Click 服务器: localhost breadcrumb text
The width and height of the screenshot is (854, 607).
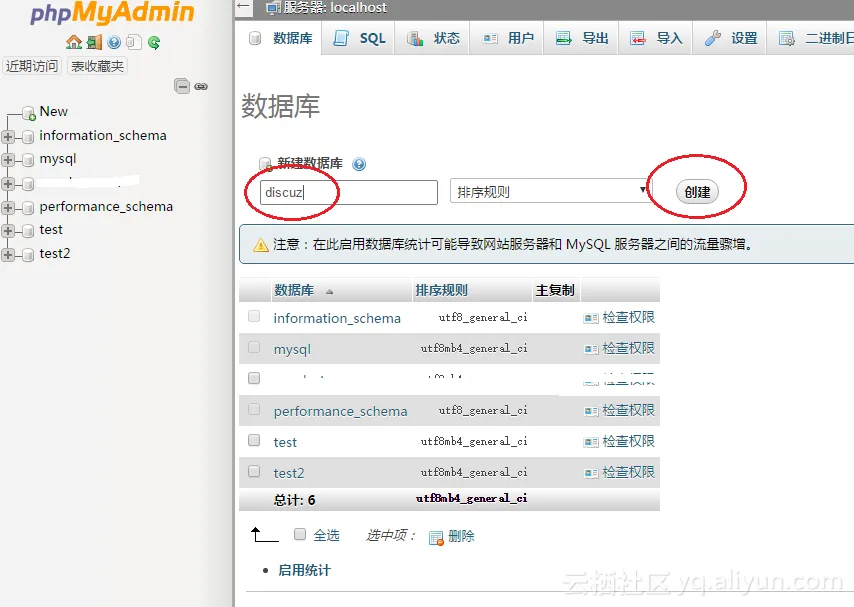coord(335,8)
